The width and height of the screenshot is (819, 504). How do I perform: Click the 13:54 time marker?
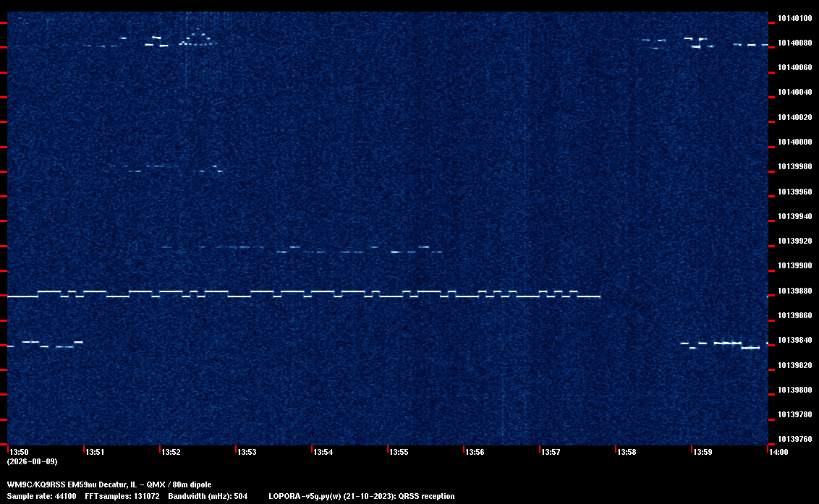pyautogui.click(x=323, y=452)
